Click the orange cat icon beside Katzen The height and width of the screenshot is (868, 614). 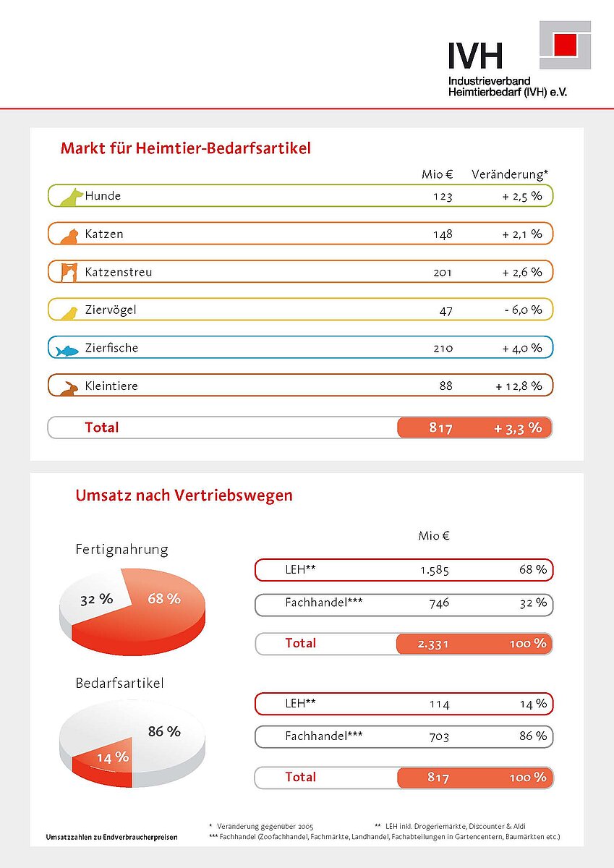[x=69, y=235]
